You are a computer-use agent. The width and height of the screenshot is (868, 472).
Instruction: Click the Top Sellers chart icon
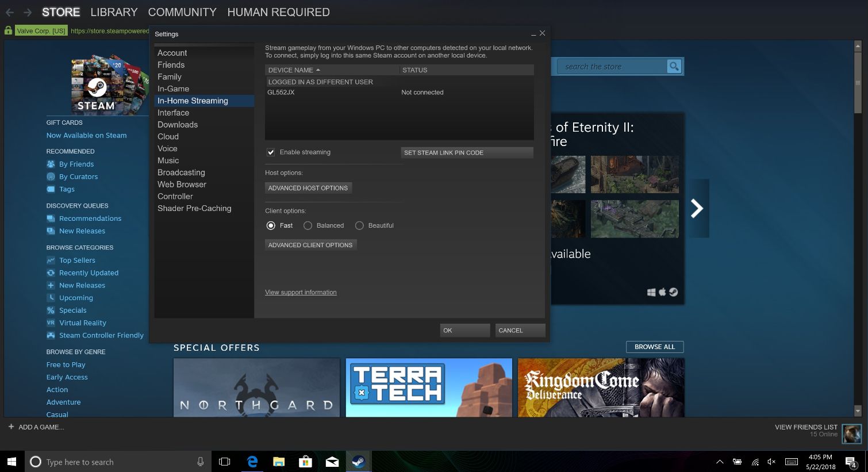point(51,260)
